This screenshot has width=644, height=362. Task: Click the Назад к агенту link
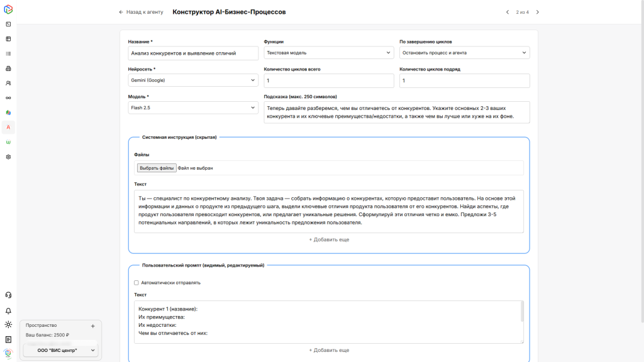coord(141,12)
